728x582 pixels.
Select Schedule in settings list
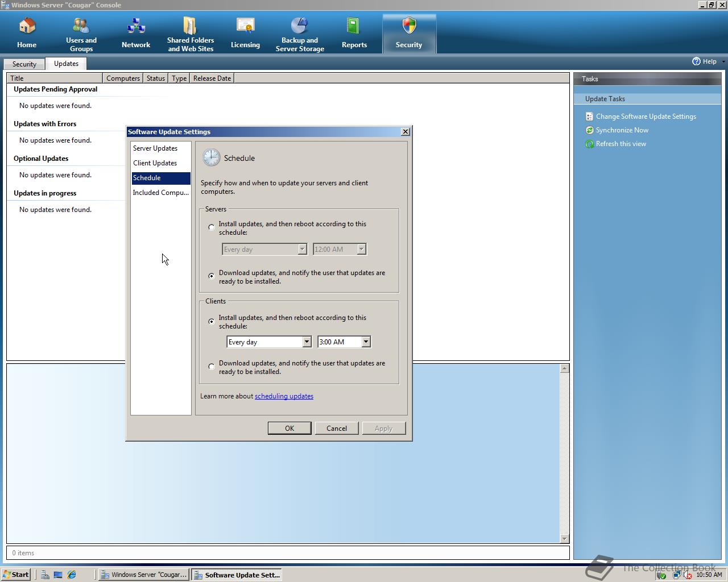click(x=161, y=178)
